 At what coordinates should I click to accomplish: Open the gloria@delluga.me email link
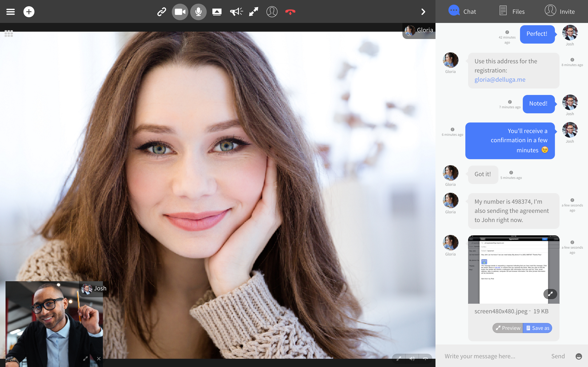500,80
